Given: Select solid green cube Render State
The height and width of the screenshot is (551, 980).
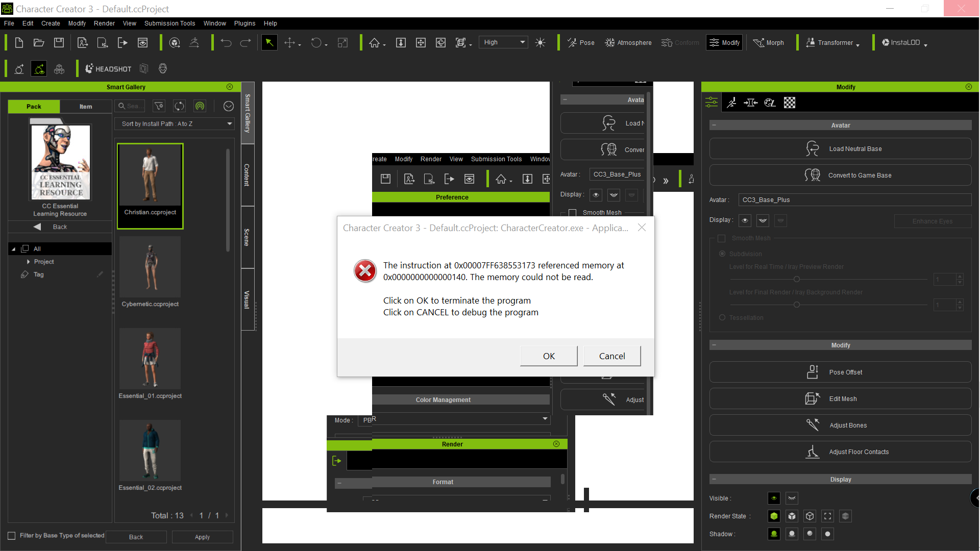Looking at the screenshot, I should [774, 516].
